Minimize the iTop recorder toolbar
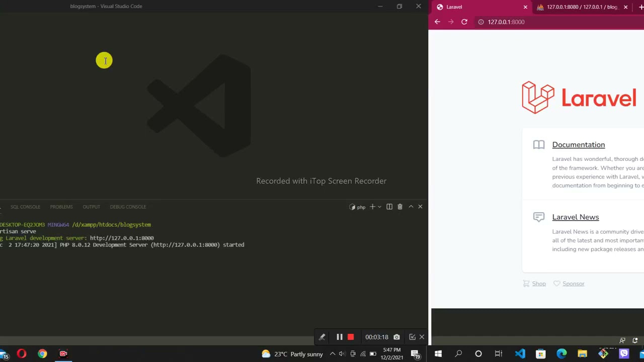This screenshot has height=362, width=644. 412,337
